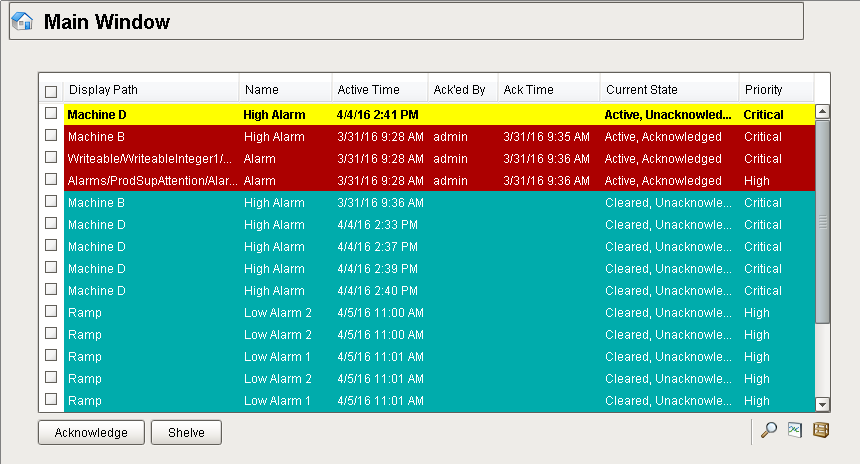Select the checkbox for Writeable/WriteableInteger1 alarm

(x=51, y=157)
